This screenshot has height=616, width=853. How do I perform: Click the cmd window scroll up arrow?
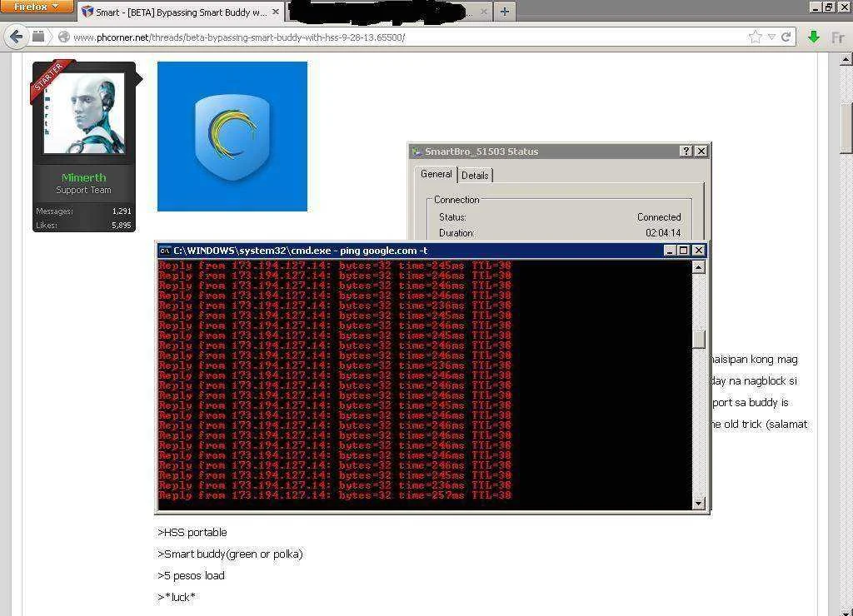tap(699, 267)
